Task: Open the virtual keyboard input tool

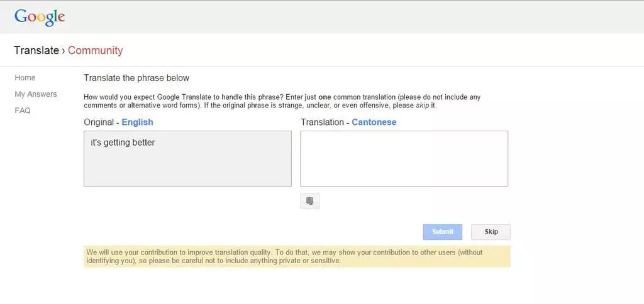Action: 309,201
